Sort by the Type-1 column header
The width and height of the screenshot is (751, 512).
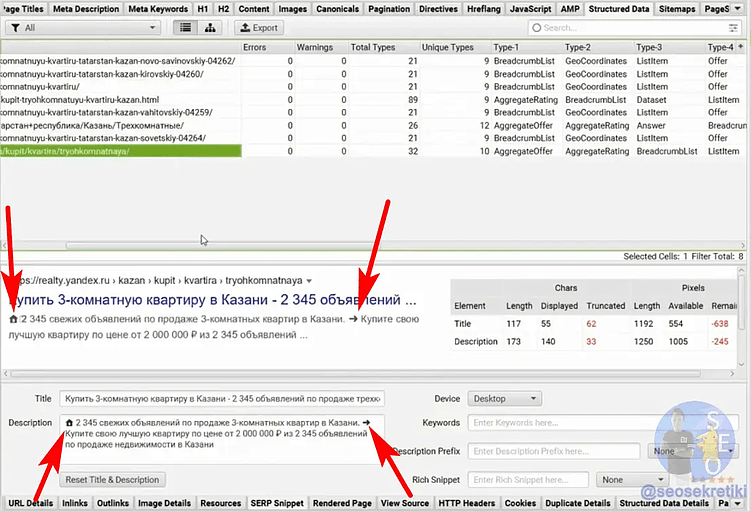527,47
